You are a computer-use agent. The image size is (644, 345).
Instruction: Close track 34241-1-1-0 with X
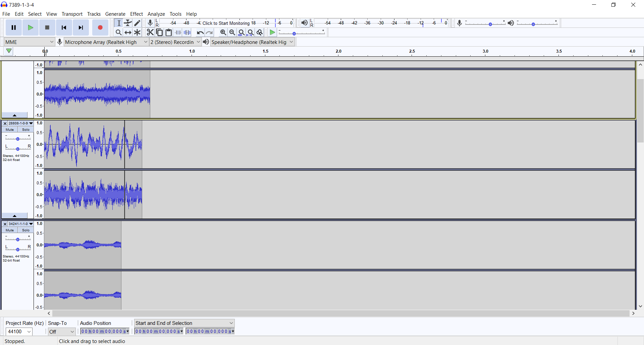[x=5, y=224]
